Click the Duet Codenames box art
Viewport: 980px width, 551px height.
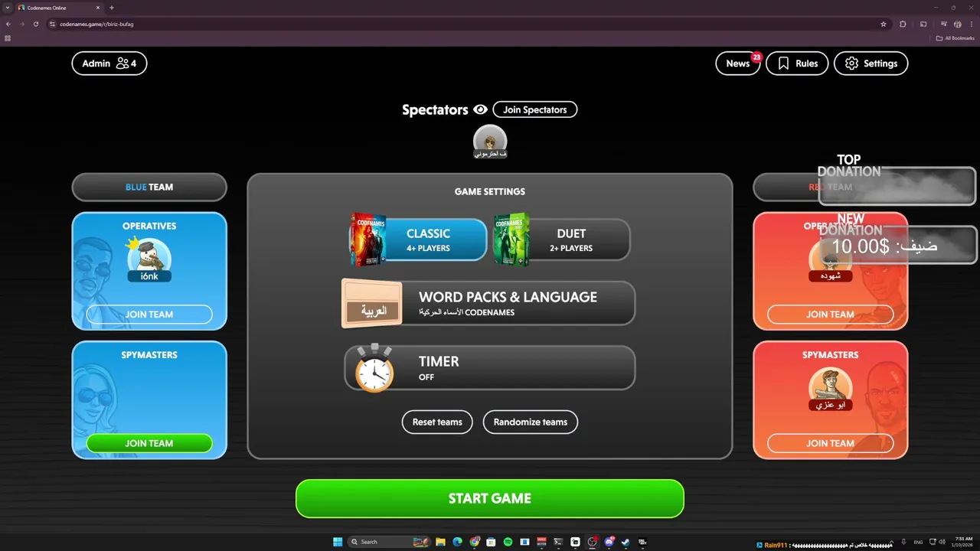tap(511, 240)
